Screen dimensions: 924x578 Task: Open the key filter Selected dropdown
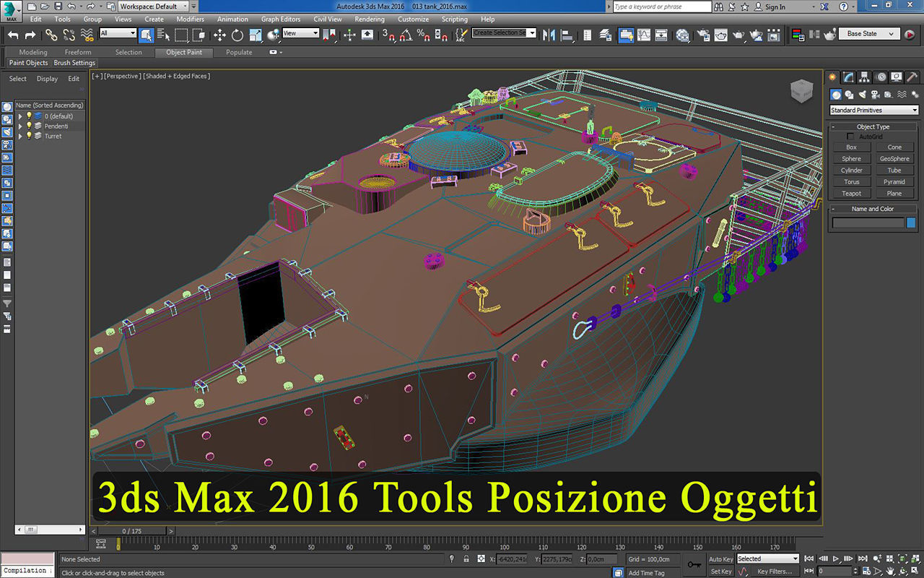(x=767, y=559)
